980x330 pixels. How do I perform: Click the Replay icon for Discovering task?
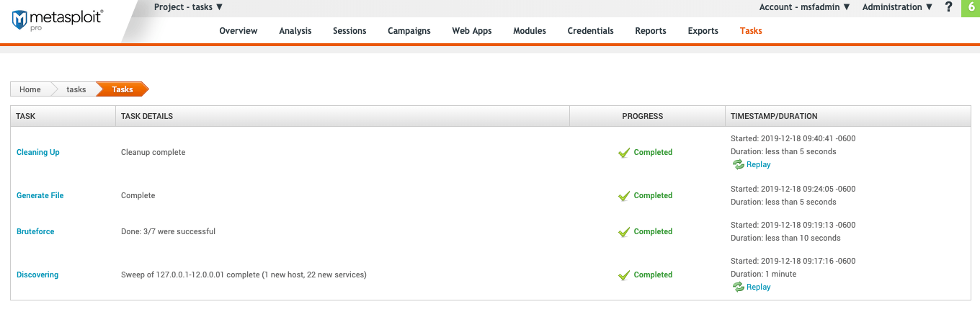click(739, 287)
